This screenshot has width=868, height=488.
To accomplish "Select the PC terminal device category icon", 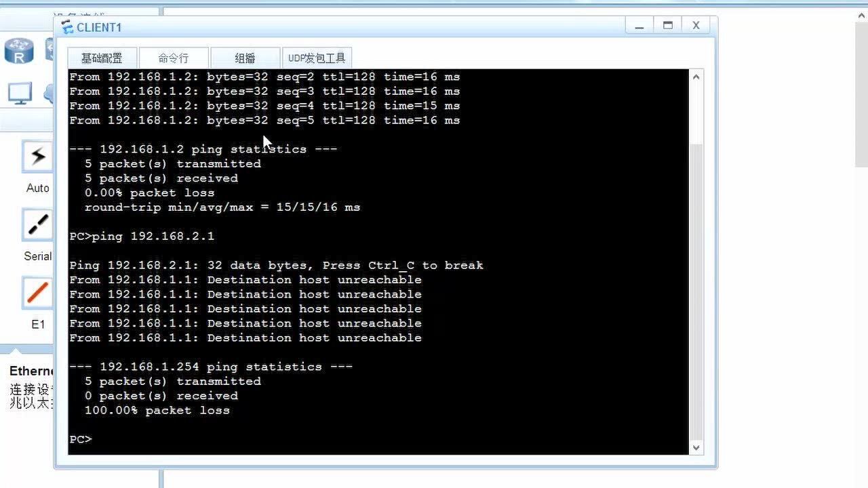I will pyautogui.click(x=20, y=93).
